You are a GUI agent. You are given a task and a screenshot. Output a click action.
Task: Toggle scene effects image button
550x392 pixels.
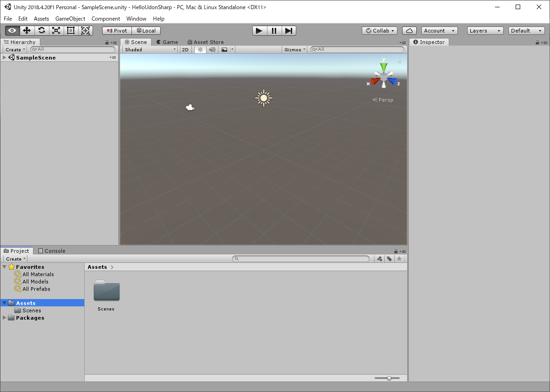pos(224,49)
